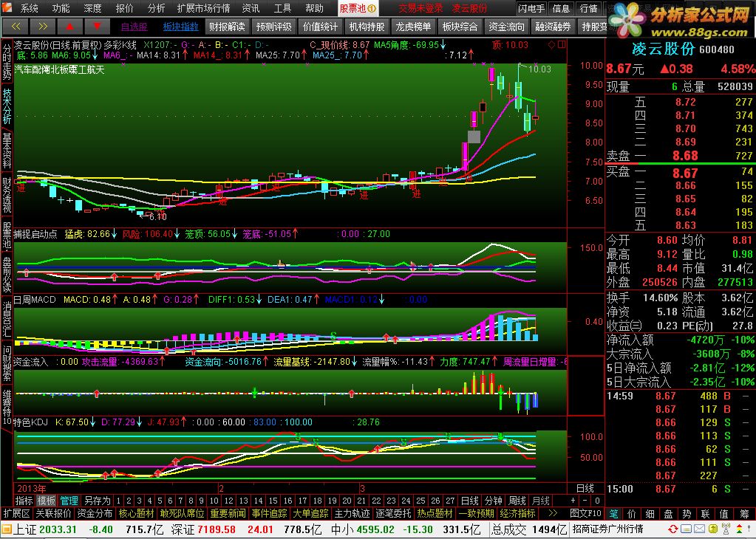Click the 日线 label at timeline right
Viewport: 756px width, 539px height.
click(585, 488)
